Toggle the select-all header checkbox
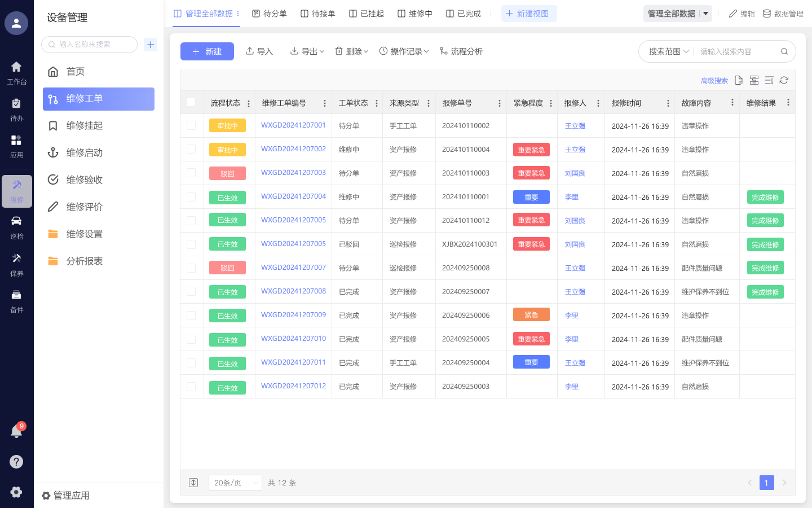 coord(191,102)
